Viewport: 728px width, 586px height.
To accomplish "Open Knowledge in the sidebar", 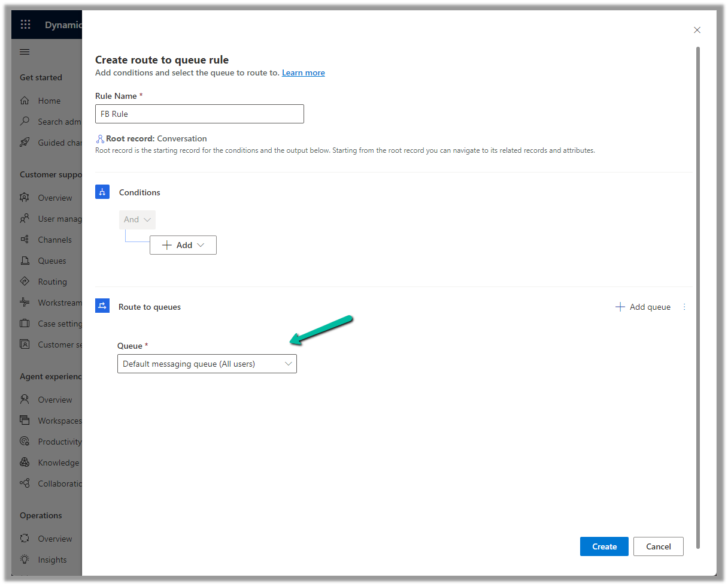I will tap(58, 463).
